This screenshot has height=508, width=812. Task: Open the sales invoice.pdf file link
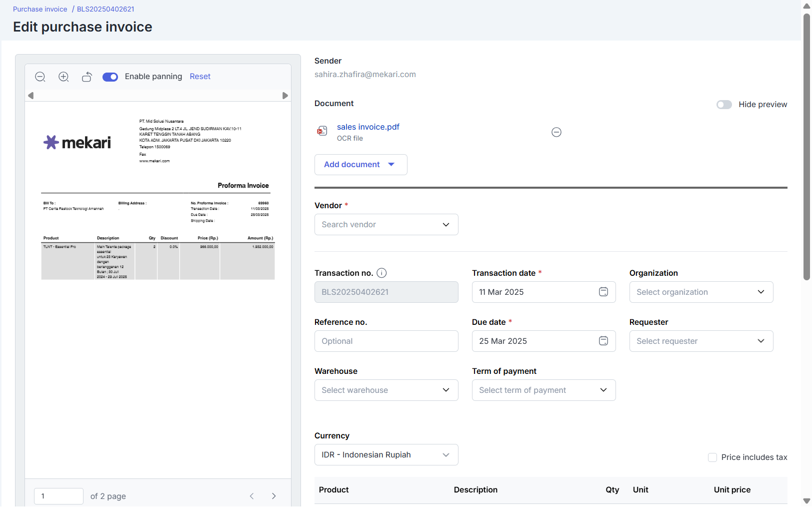point(368,127)
